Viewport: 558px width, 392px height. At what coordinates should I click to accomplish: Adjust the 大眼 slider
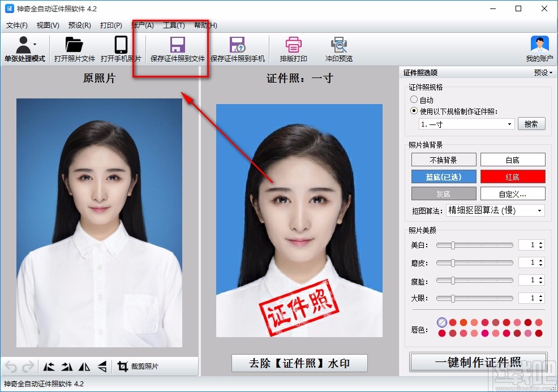474,298
